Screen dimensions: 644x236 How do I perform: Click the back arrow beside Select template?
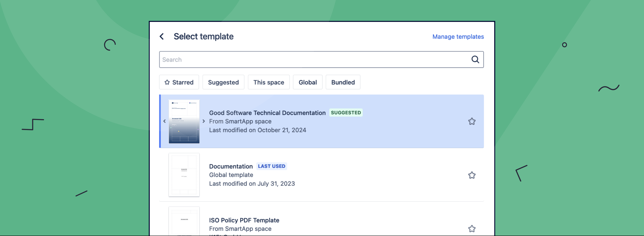point(162,36)
